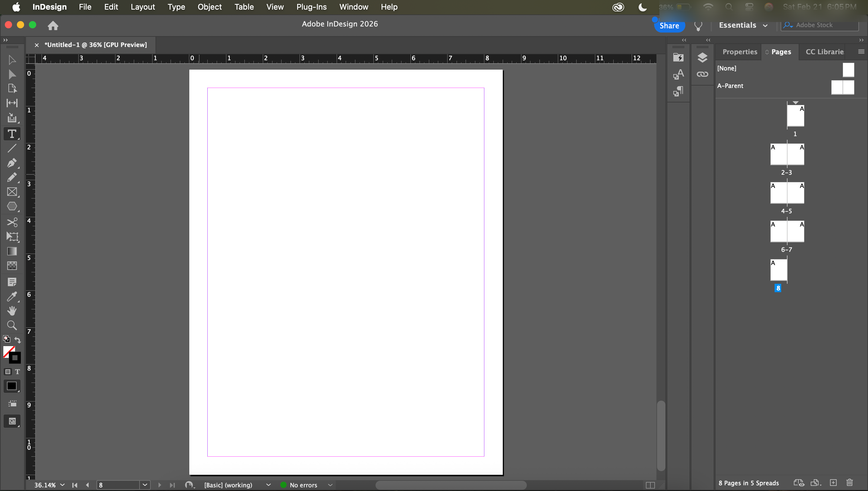Expand the zoom level dropdown
This screenshot has width=868, height=491.
pos(62,485)
